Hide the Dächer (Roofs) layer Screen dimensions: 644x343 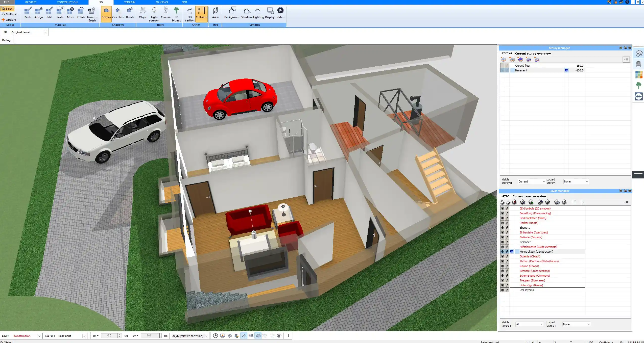coord(502,223)
